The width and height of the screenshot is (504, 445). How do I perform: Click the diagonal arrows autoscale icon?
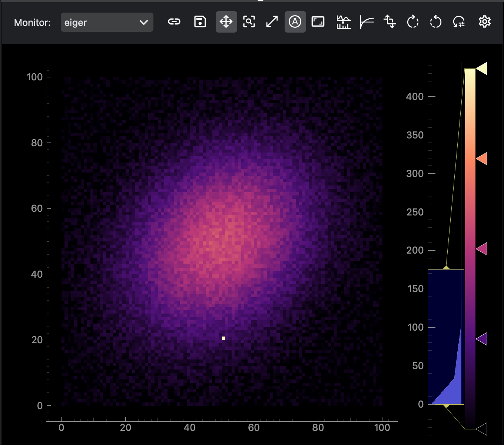272,22
